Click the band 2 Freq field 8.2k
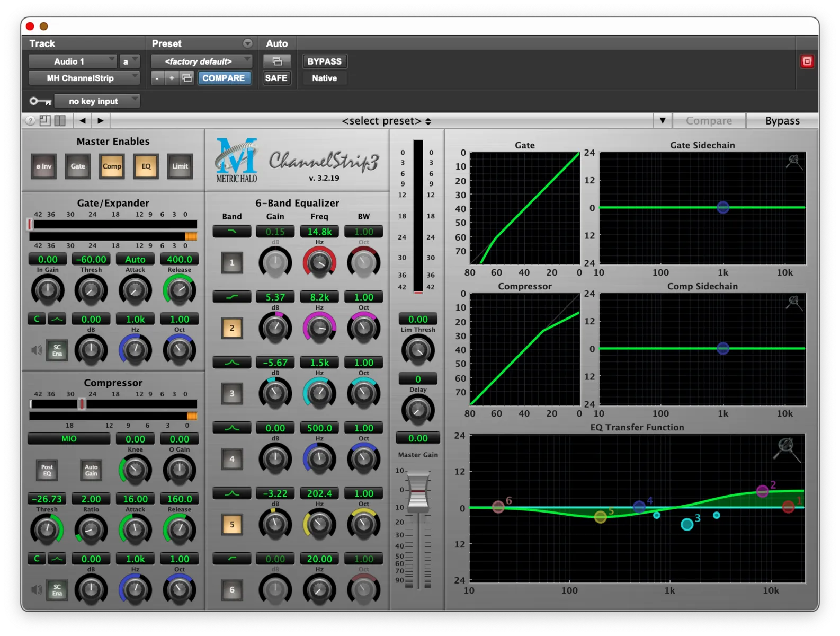 point(319,297)
